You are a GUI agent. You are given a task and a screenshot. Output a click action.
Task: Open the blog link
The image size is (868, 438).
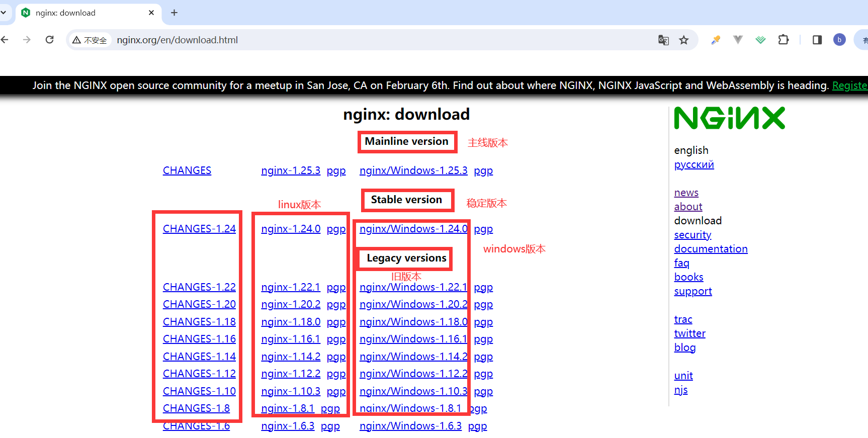(x=684, y=347)
